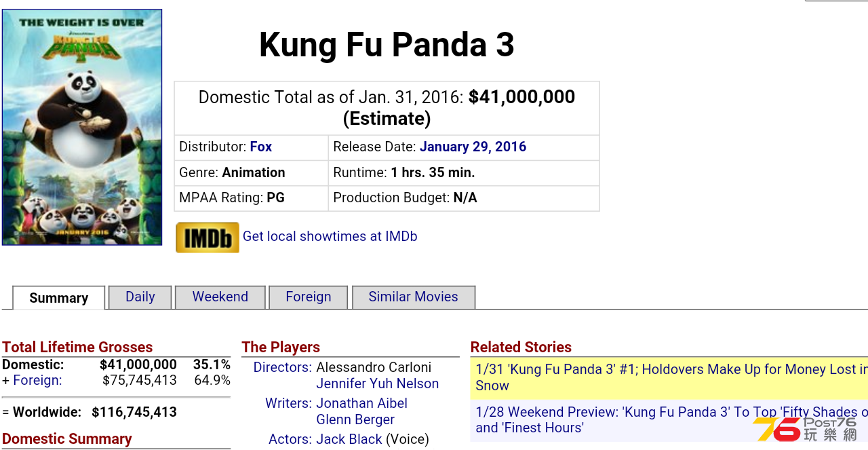
Task: Open writer Jonathan Aibel's link
Action: [362, 403]
